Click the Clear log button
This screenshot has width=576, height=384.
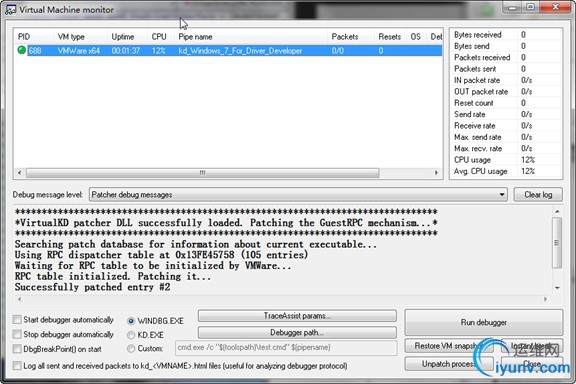pyautogui.click(x=538, y=194)
